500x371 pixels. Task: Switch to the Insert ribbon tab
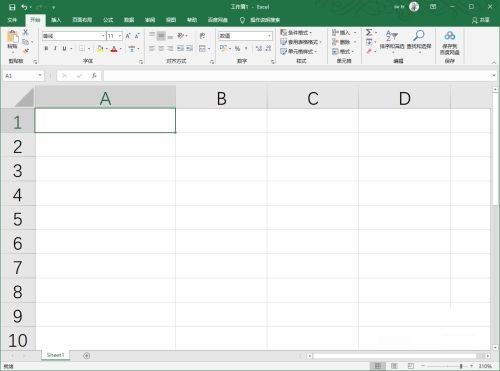tap(56, 20)
